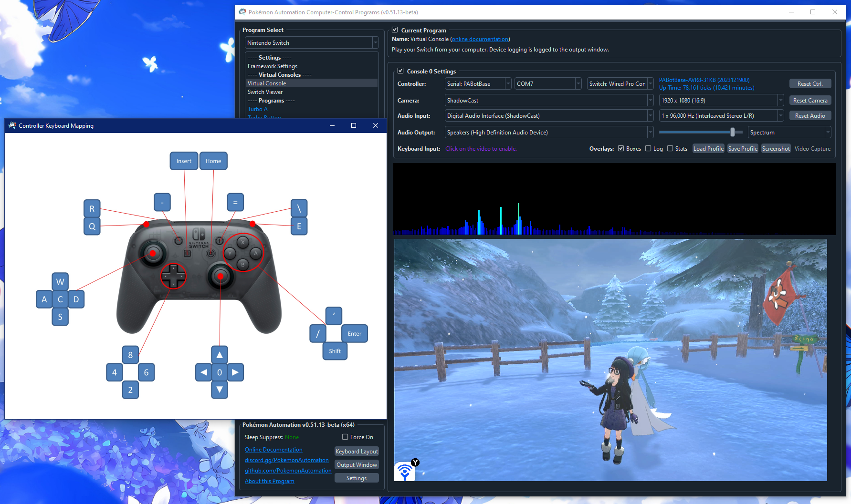Click the Shift key mapping icon
851x504 pixels.
(335, 351)
